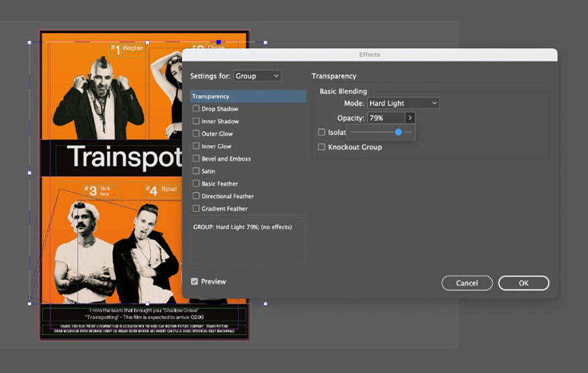Toggle the Knockout Group checkbox
Viewport: 588px width, 373px height.
pos(321,147)
